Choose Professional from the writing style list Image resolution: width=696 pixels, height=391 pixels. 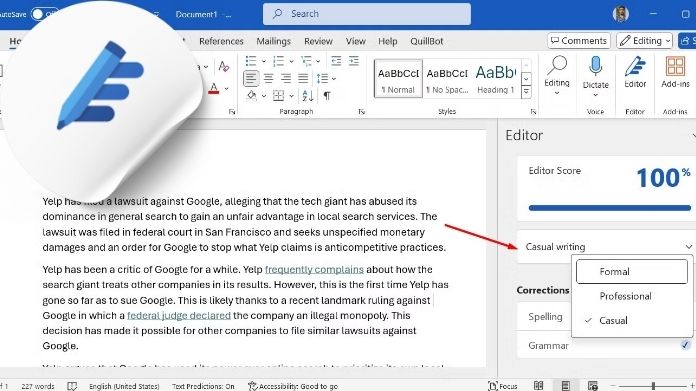coord(632,296)
